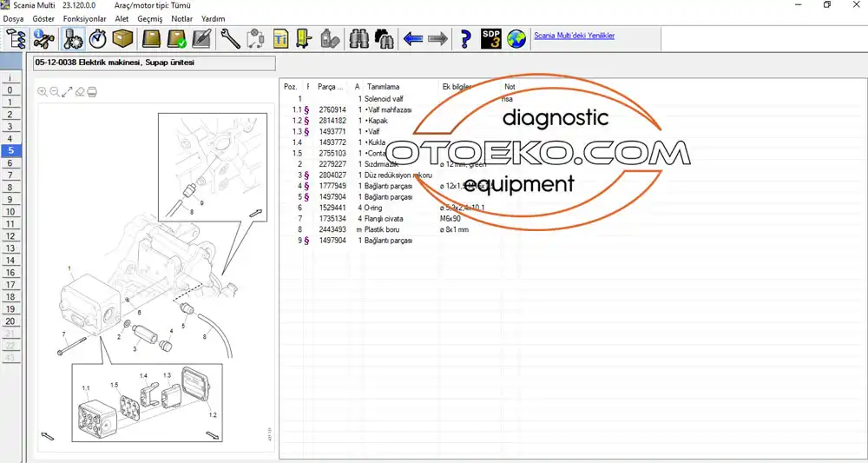Click the wrench tool icon
Viewport: 868px width, 463px height.
[x=231, y=38]
